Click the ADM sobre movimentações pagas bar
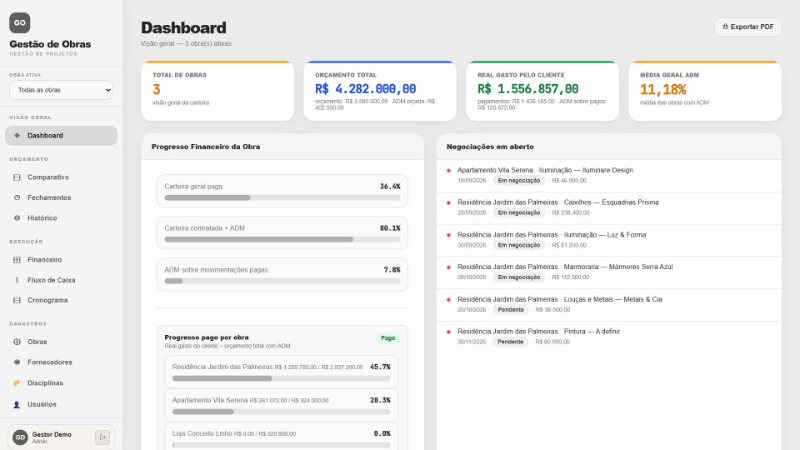This screenshot has height=450, width=800. [282, 281]
